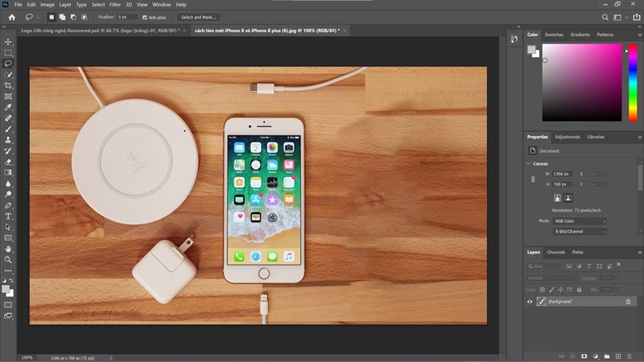Screen dimensions: 644x362
Task: Click foreground color swatch in toolbar
Action: point(6,290)
